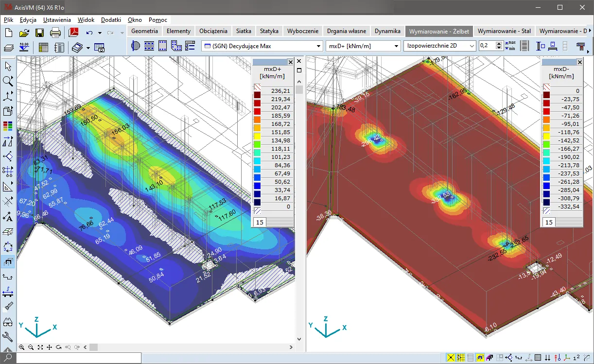Click the min/max values search icon
This screenshot has width=594, height=364.
[x=510, y=46]
